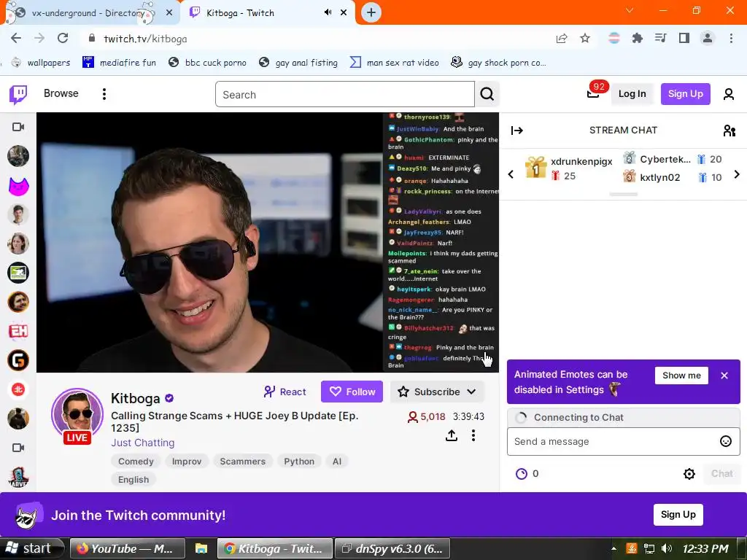Select the AI tag
This screenshot has height=560, width=747.
point(337,462)
